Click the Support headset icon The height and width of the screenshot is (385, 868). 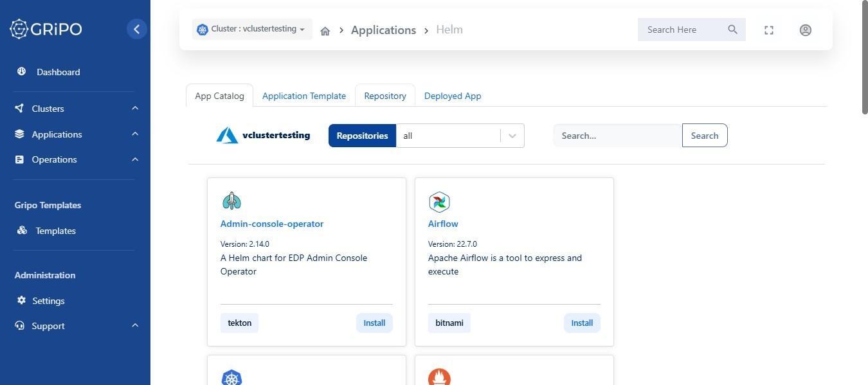[x=19, y=325]
